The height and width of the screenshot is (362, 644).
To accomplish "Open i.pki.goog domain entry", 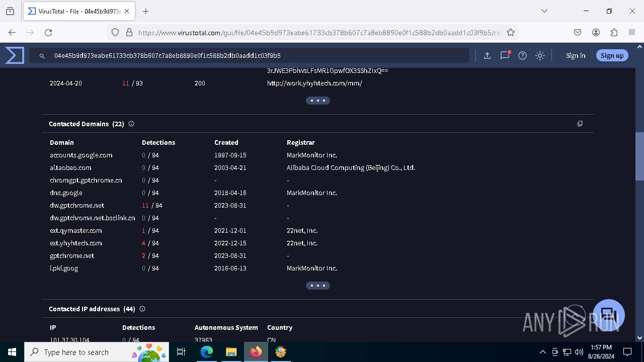I will click(x=64, y=268).
